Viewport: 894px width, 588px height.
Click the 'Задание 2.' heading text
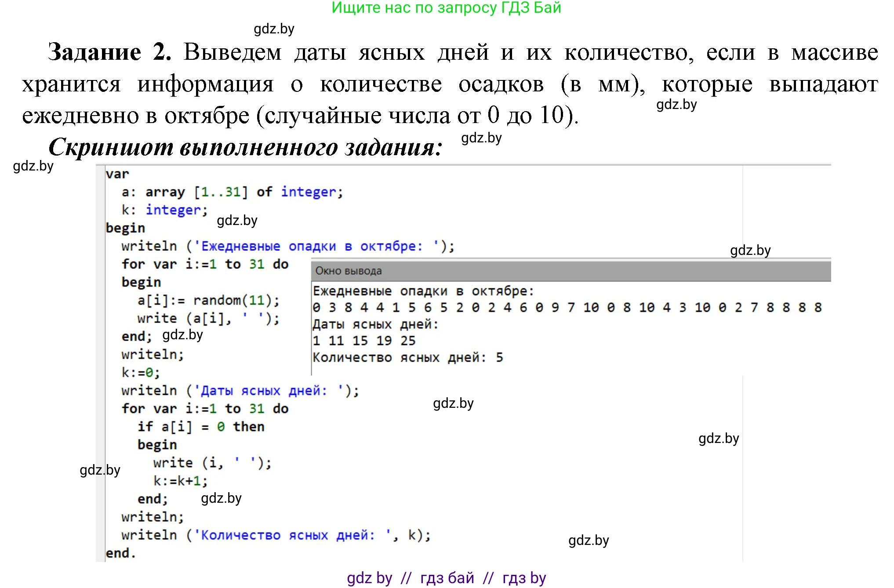point(109,52)
